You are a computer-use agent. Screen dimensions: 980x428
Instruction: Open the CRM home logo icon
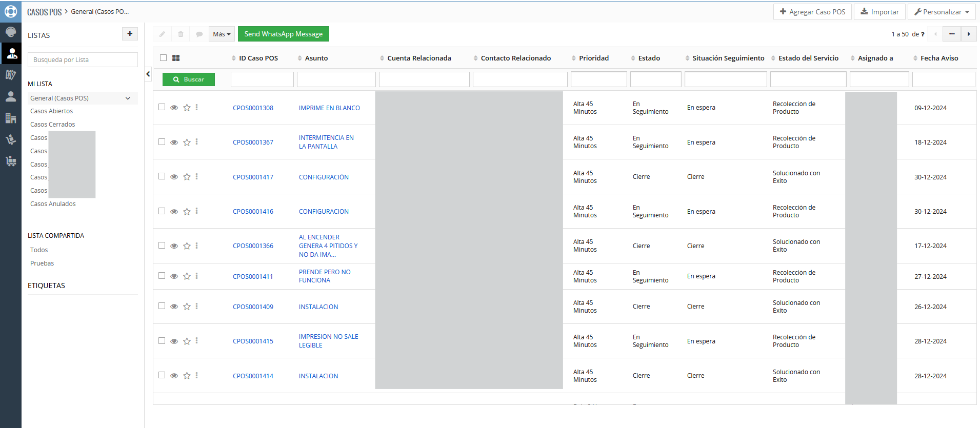(11, 11)
